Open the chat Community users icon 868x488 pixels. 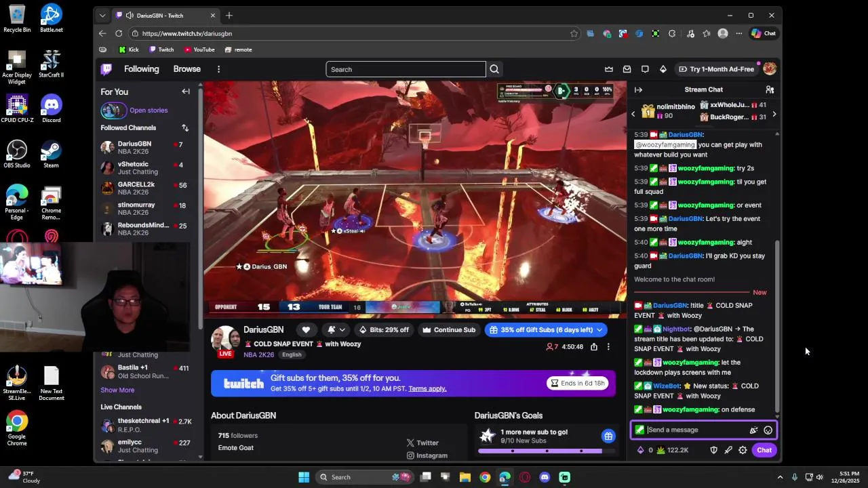pyautogui.click(x=770, y=89)
